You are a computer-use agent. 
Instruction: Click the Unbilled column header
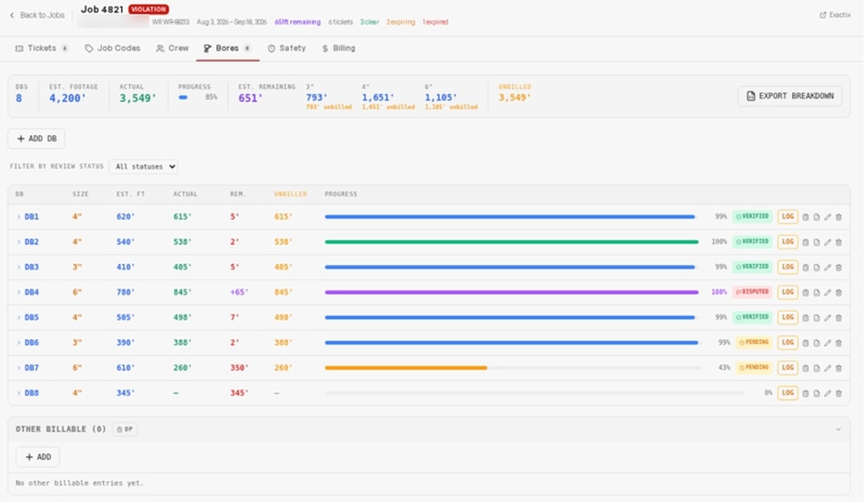(290, 194)
